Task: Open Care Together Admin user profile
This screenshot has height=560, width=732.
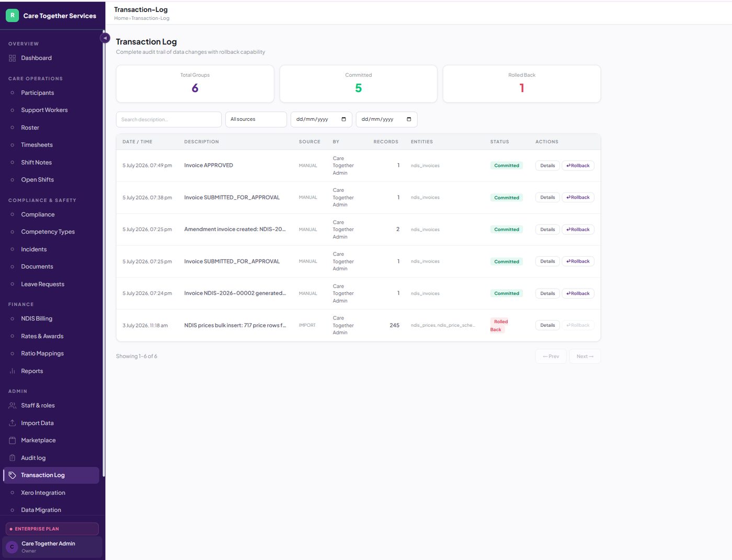Action: pos(52,547)
